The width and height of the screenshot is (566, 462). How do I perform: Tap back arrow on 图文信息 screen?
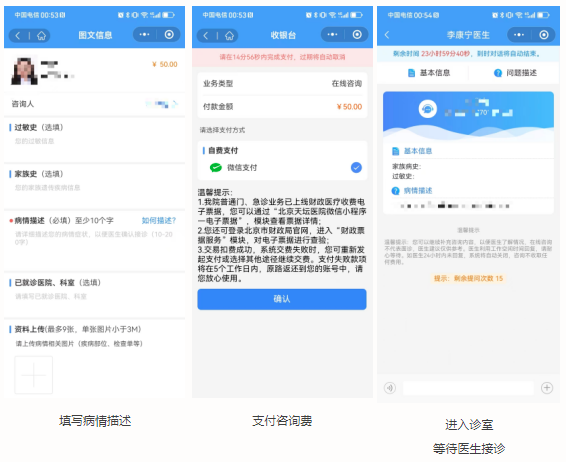[x=18, y=35]
